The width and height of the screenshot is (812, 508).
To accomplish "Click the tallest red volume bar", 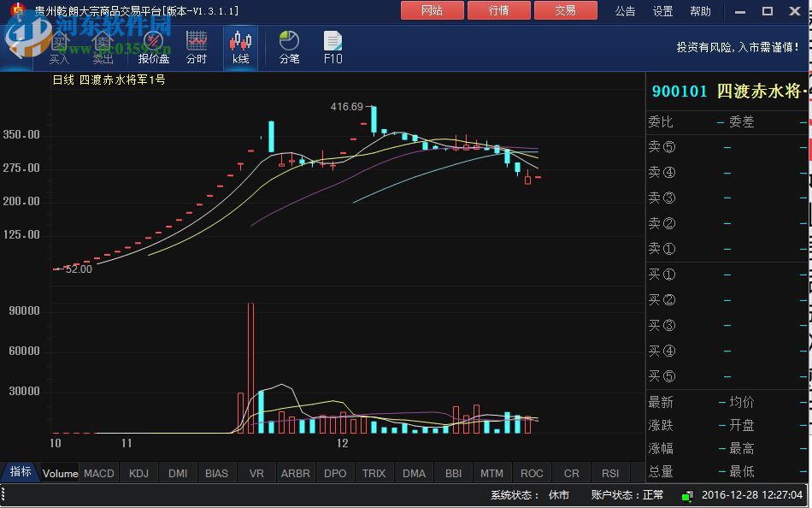I will [x=250, y=368].
